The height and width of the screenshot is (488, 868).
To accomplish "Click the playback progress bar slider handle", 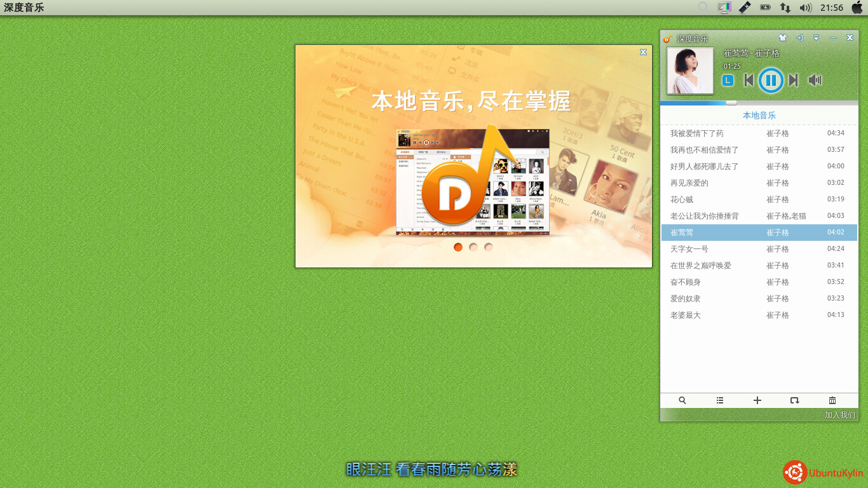I will [x=731, y=102].
